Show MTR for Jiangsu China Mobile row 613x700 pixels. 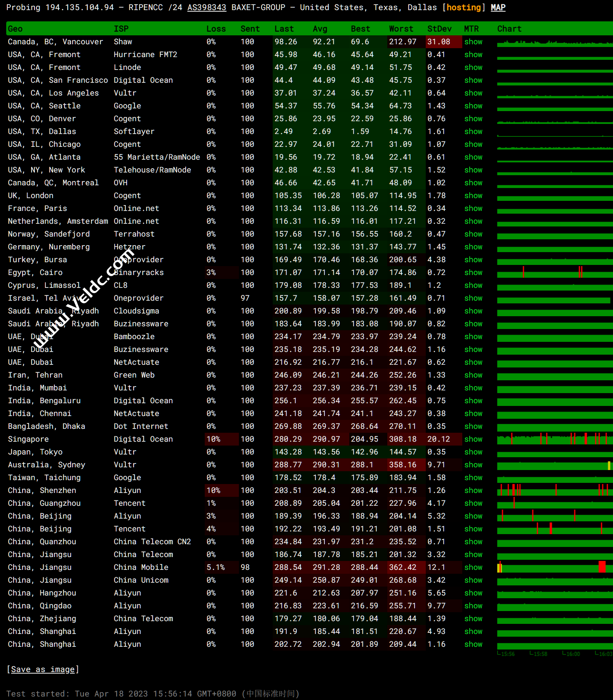(x=473, y=567)
